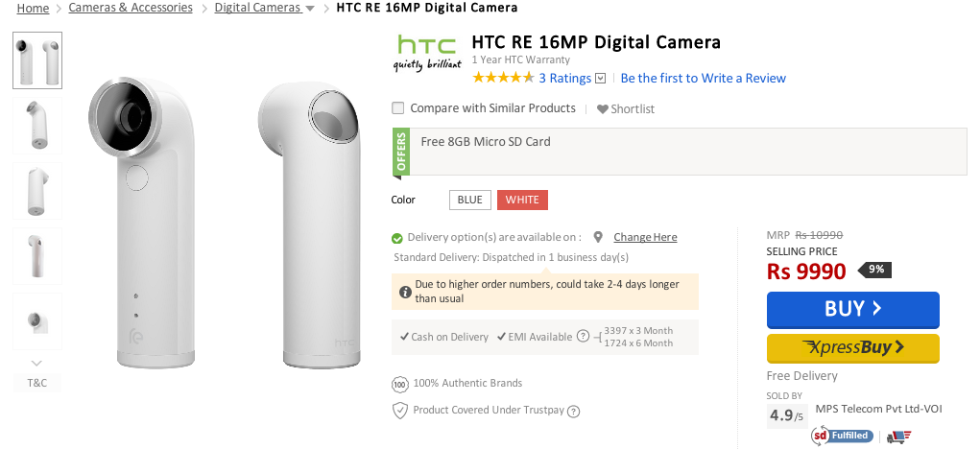Expand the Digital Cameras breadcrumb dropdown
Screen dimensions: 980x449
pos(309,9)
